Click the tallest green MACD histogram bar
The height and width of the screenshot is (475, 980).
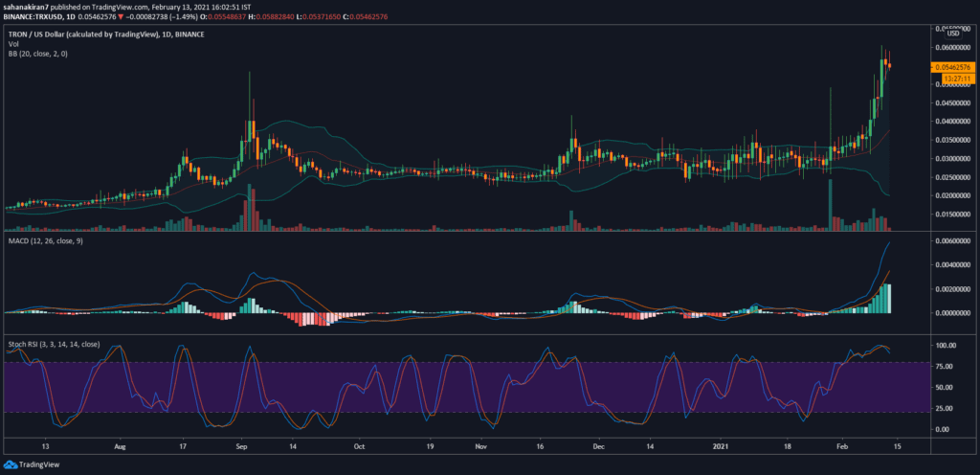(889, 298)
